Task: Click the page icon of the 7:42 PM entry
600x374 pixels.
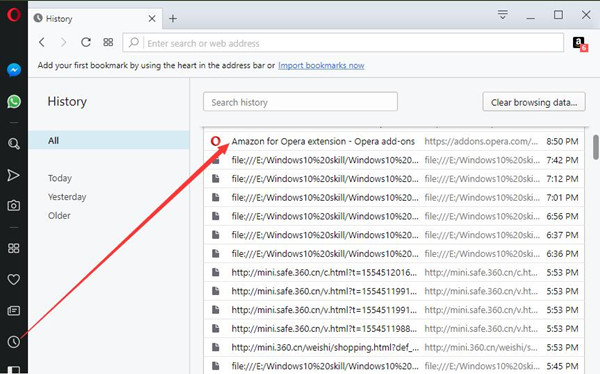Action: [216, 160]
